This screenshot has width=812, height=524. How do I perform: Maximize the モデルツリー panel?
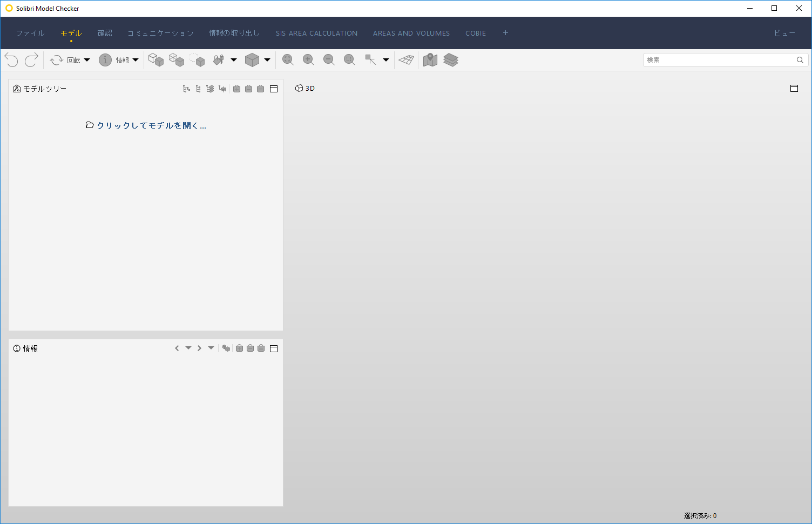[274, 89]
